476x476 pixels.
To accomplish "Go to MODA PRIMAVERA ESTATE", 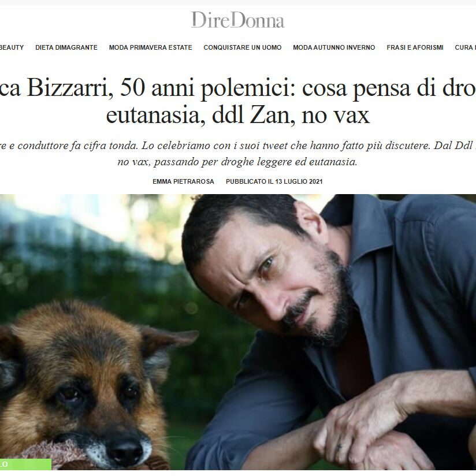I will click(x=151, y=47).
